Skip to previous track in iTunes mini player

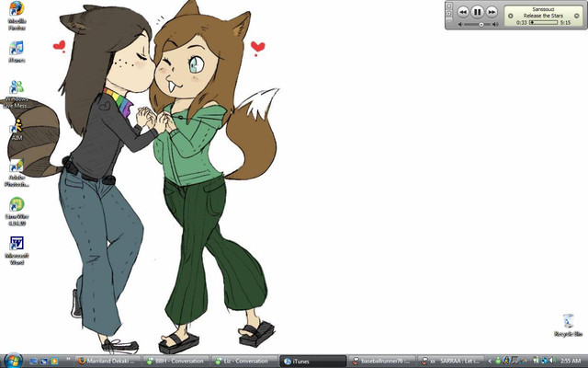pos(463,12)
